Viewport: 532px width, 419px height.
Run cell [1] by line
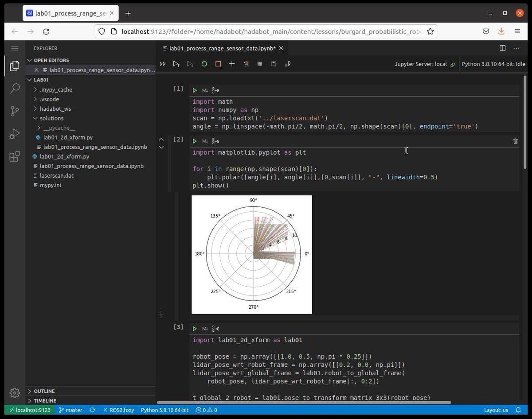pos(215,90)
